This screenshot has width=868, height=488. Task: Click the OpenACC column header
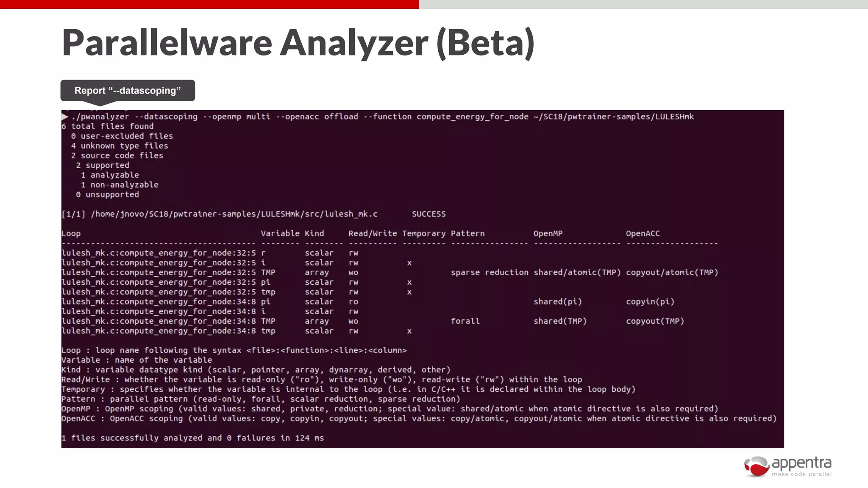(x=643, y=233)
